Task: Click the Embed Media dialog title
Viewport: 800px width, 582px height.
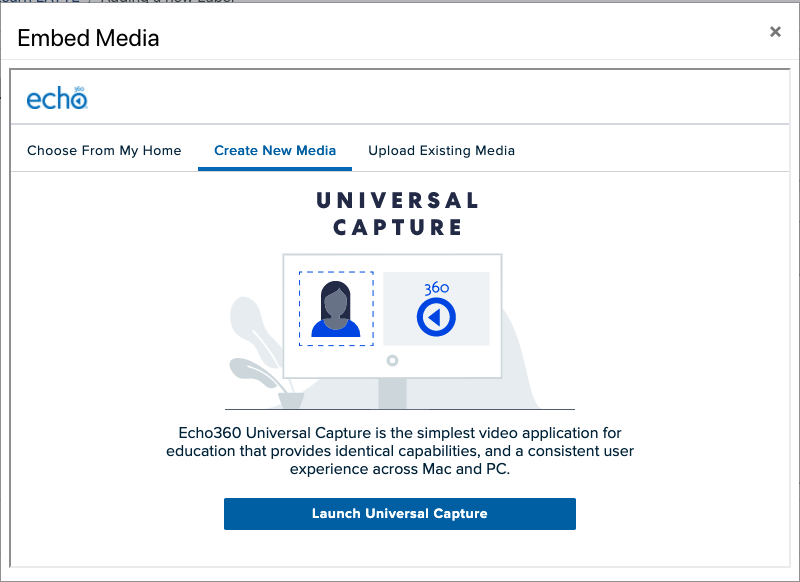Action: (x=85, y=38)
